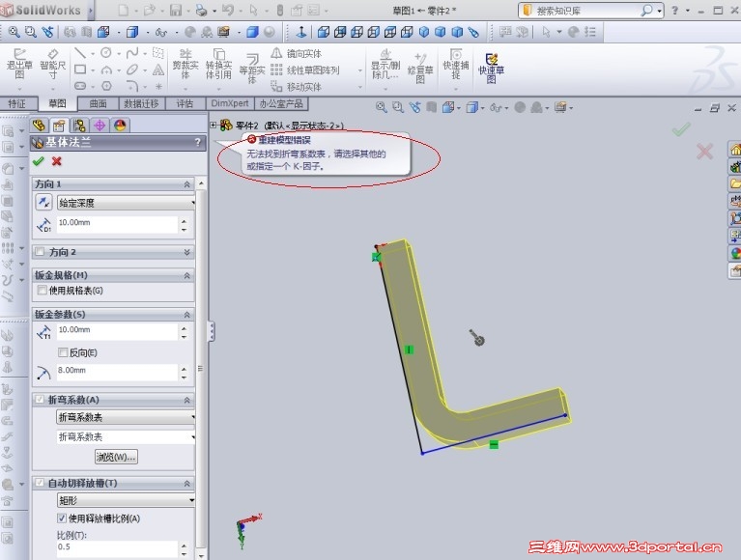Click red X cancel sketch in viewport corner

704,152
